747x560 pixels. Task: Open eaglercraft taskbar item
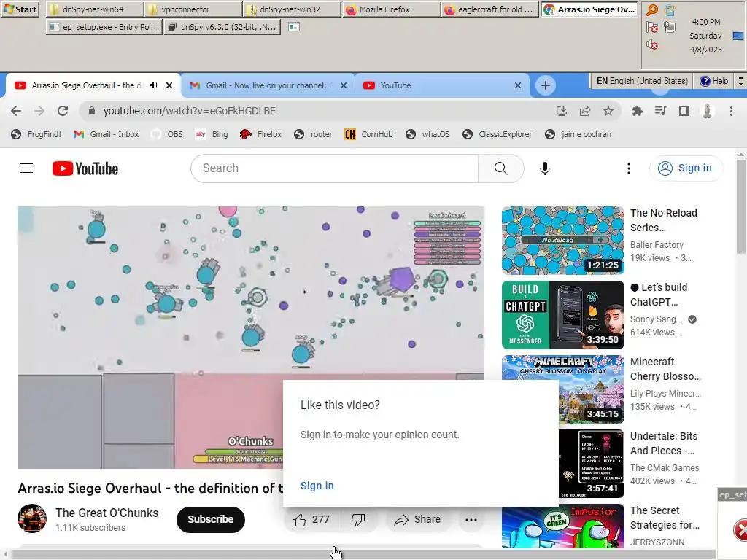pyautogui.click(x=490, y=9)
